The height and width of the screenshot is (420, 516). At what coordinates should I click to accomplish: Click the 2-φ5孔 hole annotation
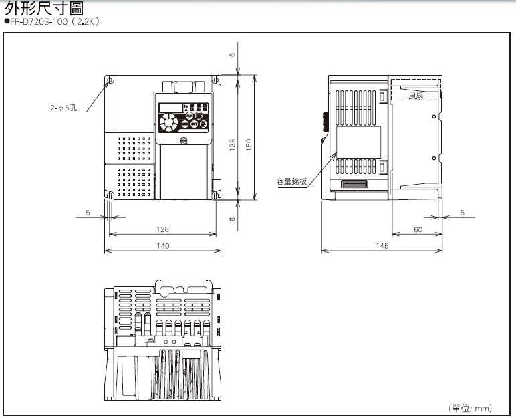point(63,108)
